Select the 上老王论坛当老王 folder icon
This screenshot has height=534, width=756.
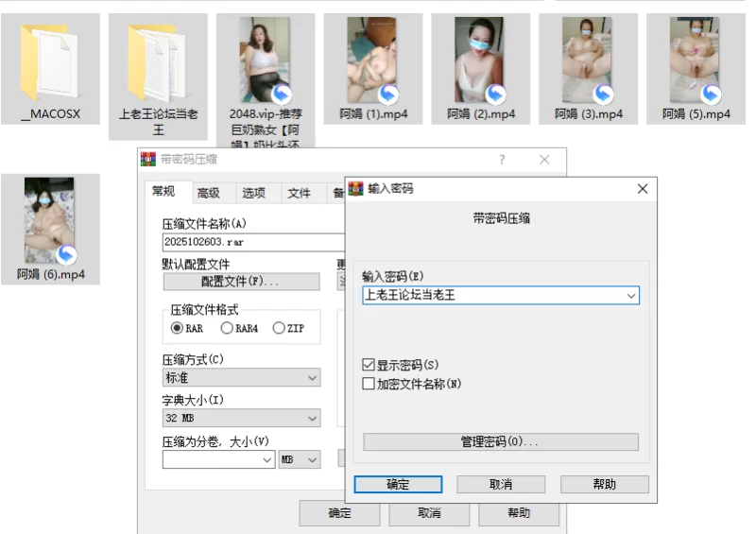(158, 61)
